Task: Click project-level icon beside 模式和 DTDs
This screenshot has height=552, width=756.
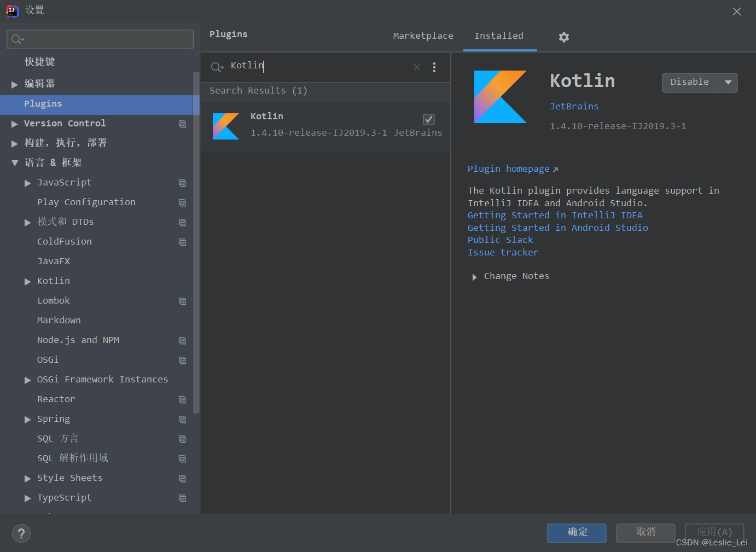Action: (183, 222)
